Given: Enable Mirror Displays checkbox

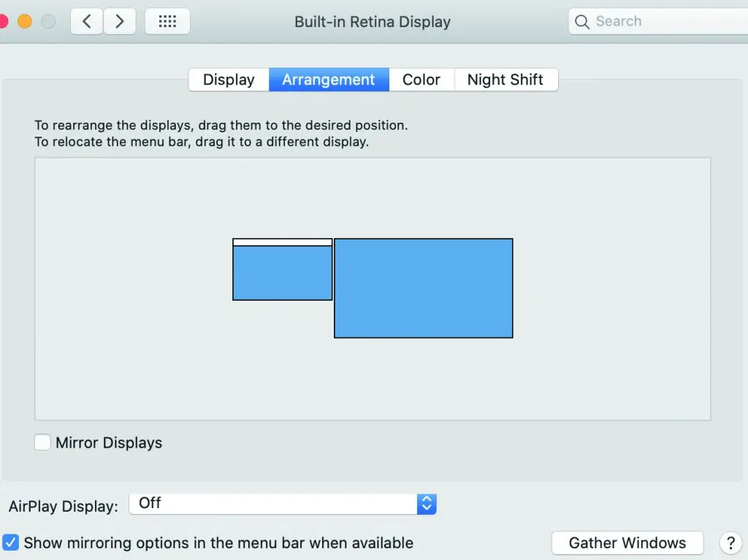Looking at the screenshot, I should (42, 442).
